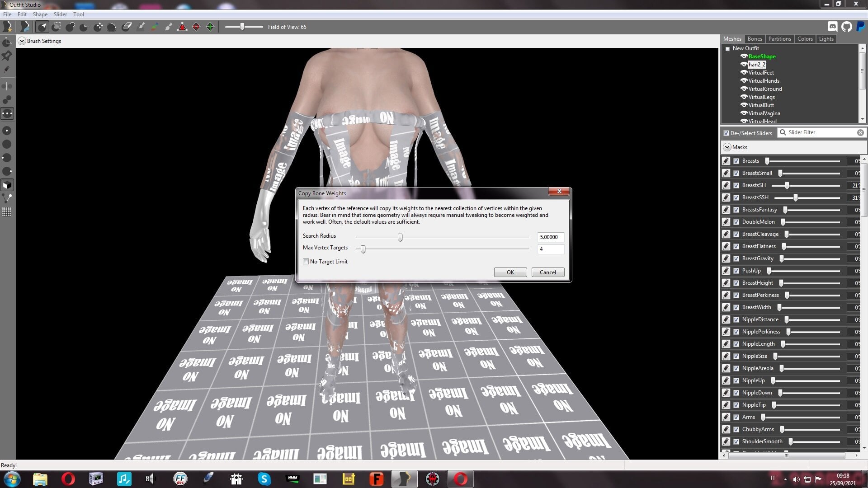Click the New Project toolbar icon
Screen dimensions: 868x488
coord(8,27)
